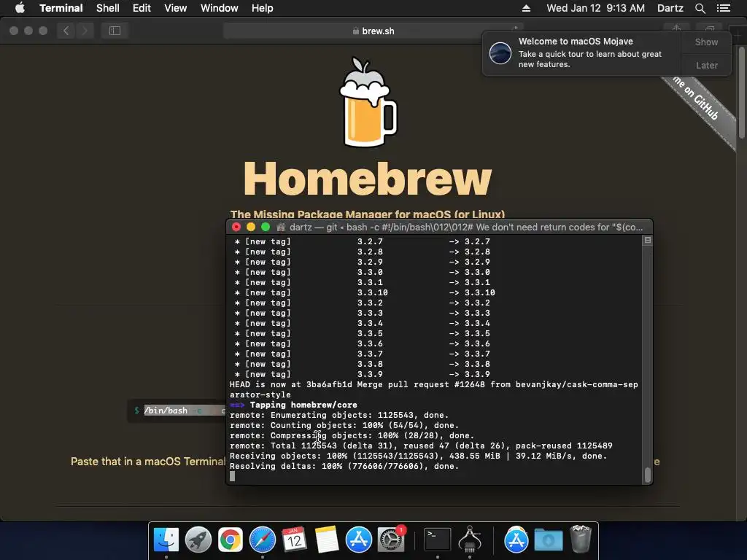Open the Apple menu
Image resolution: width=747 pixels, height=560 pixels.
click(20, 8)
